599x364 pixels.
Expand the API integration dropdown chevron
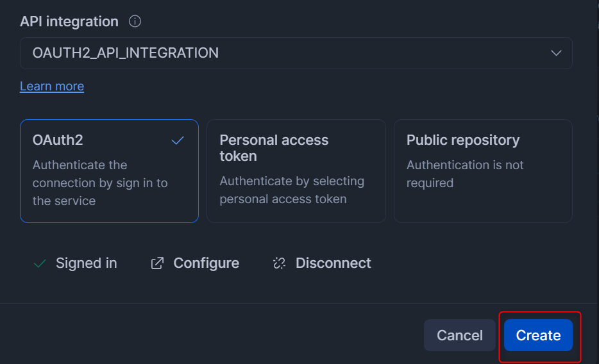coord(556,53)
